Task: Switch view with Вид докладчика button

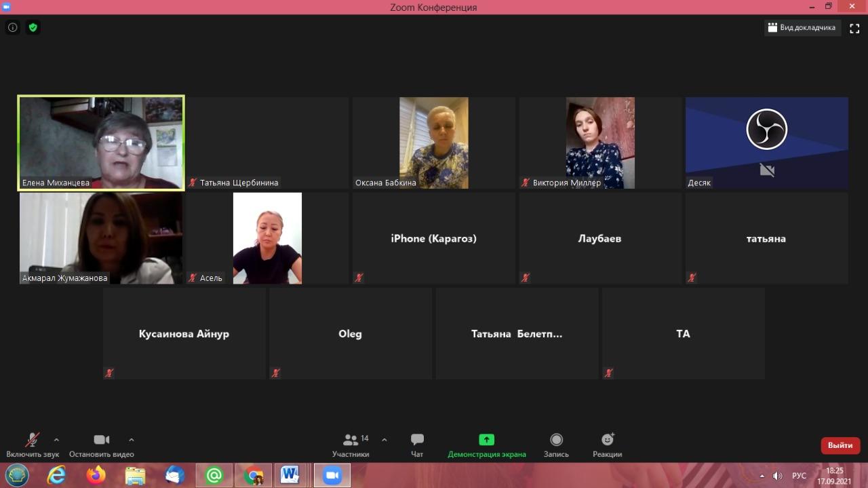Action: tap(803, 28)
